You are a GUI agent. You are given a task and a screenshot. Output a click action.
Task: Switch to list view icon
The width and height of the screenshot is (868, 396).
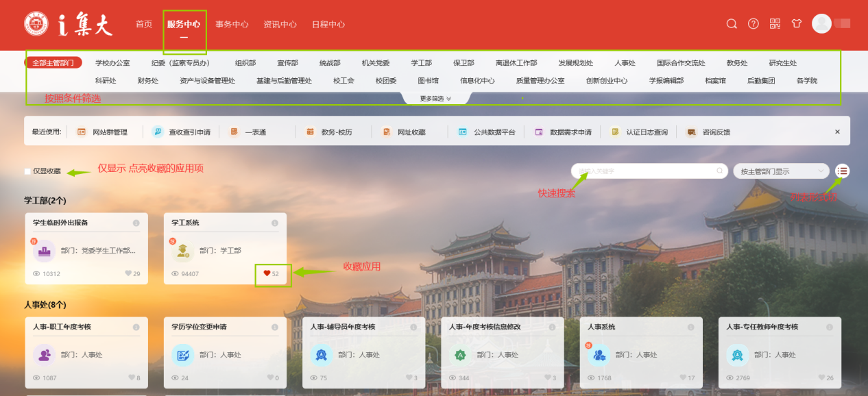[x=843, y=171]
